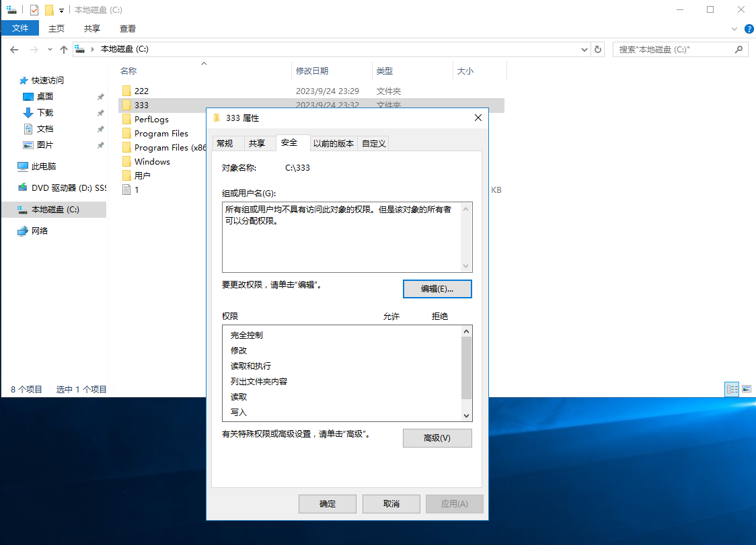This screenshot has height=545, width=756.
Task: Click the pin icon next to 下载
Action: click(100, 113)
